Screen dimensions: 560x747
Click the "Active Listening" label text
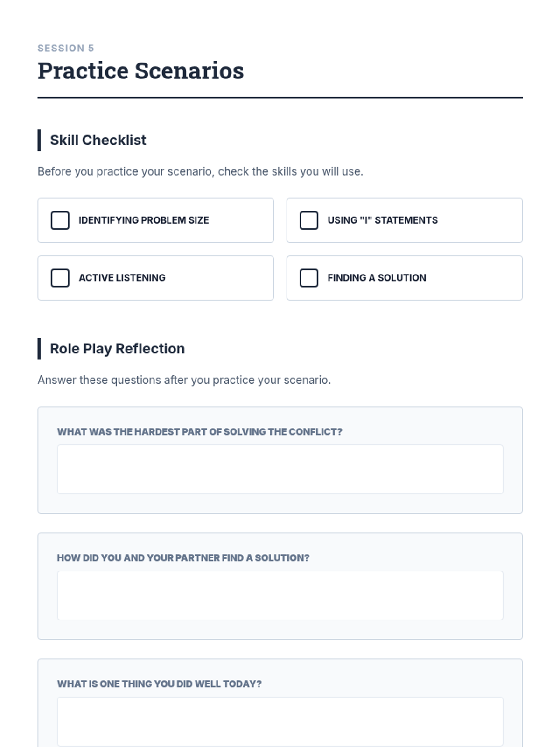[122, 278]
